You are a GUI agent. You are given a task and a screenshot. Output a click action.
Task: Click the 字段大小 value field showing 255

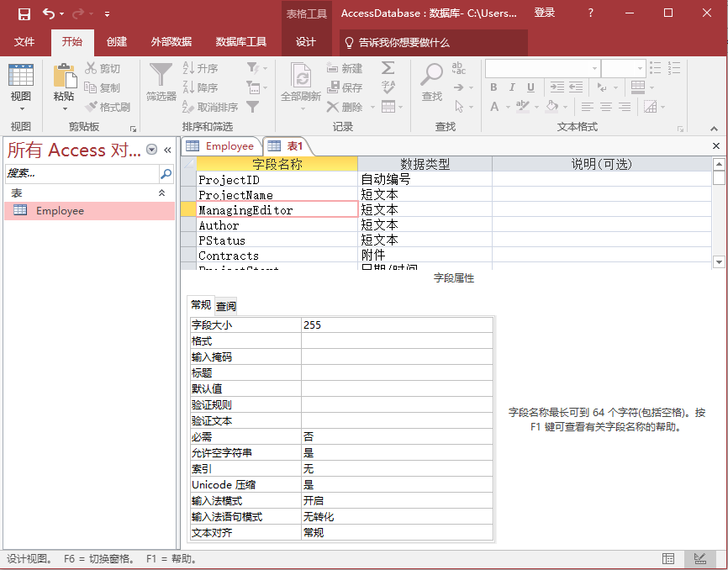(x=395, y=325)
